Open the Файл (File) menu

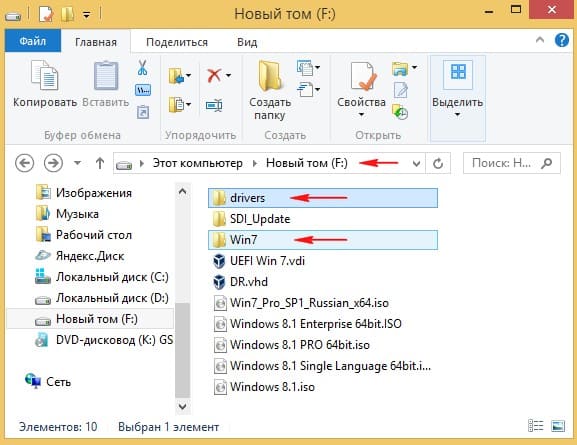tap(33, 41)
